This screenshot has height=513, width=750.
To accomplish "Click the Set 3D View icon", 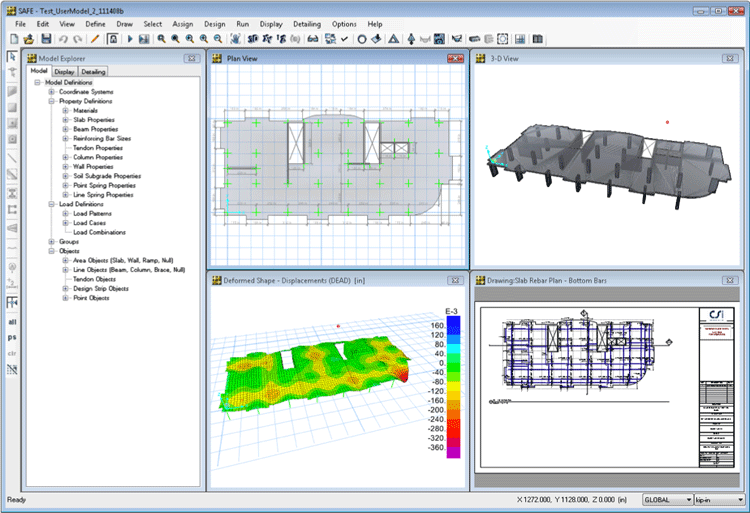I will (x=253, y=39).
